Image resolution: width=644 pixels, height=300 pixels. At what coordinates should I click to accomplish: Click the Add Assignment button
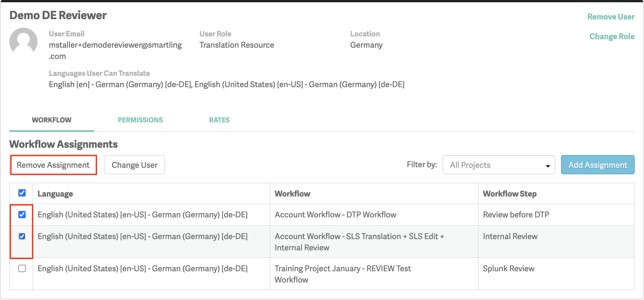click(x=597, y=165)
